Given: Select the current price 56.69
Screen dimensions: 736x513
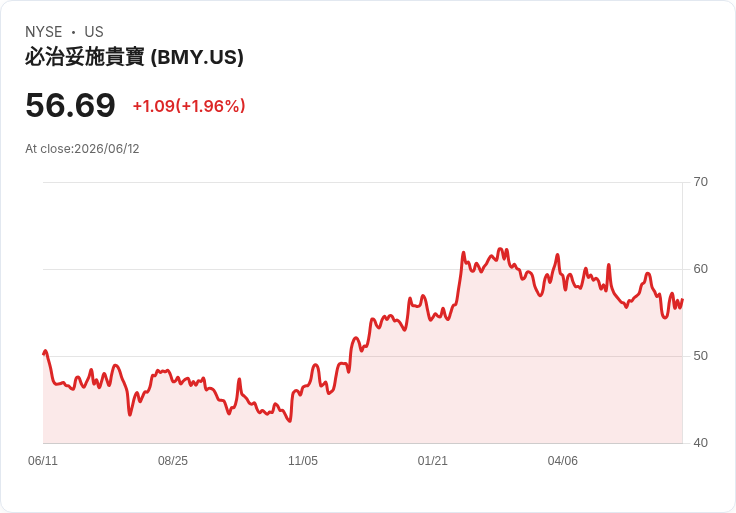Looking at the screenshot, I should tap(70, 105).
